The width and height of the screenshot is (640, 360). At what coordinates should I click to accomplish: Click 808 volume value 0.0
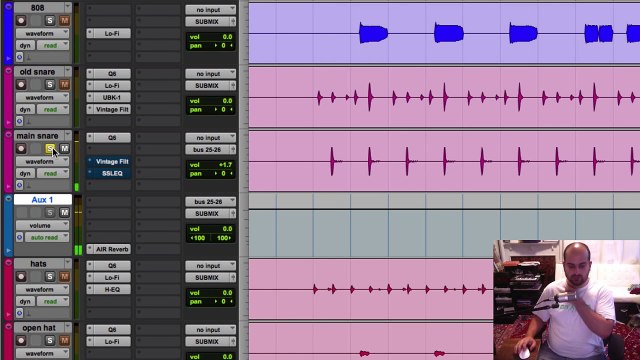coord(227,37)
